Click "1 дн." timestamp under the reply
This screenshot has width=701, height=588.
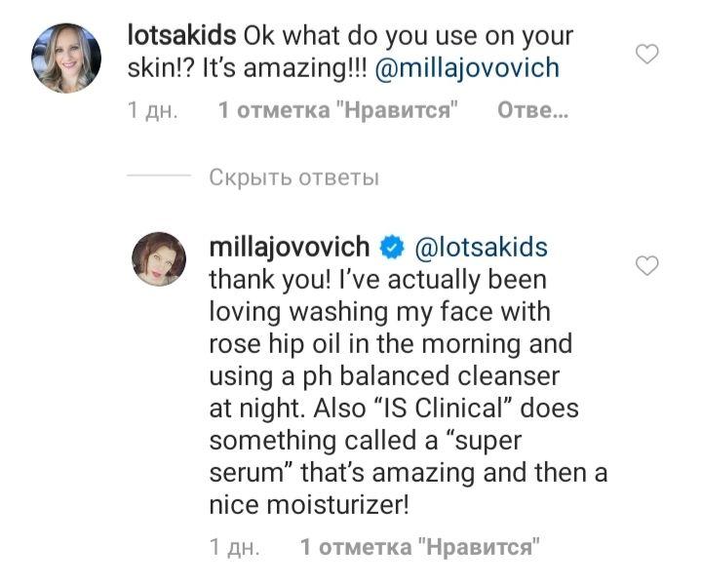[x=234, y=547]
